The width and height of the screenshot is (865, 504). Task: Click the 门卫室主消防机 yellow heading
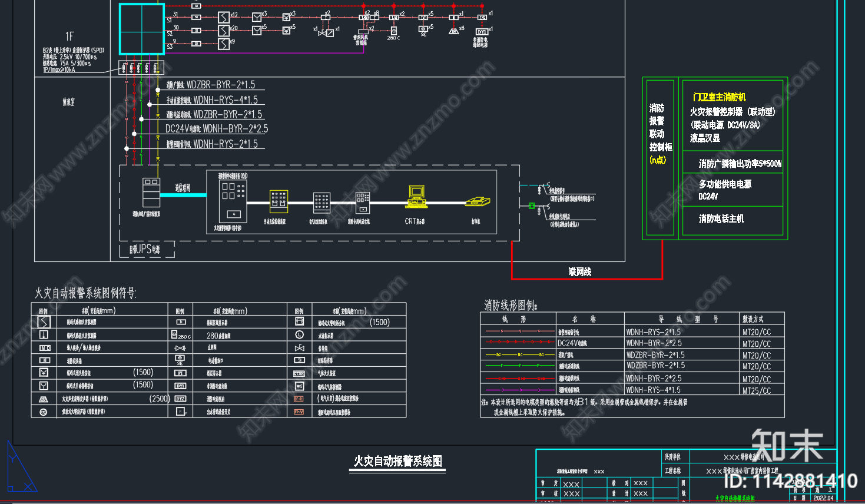[x=720, y=97]
